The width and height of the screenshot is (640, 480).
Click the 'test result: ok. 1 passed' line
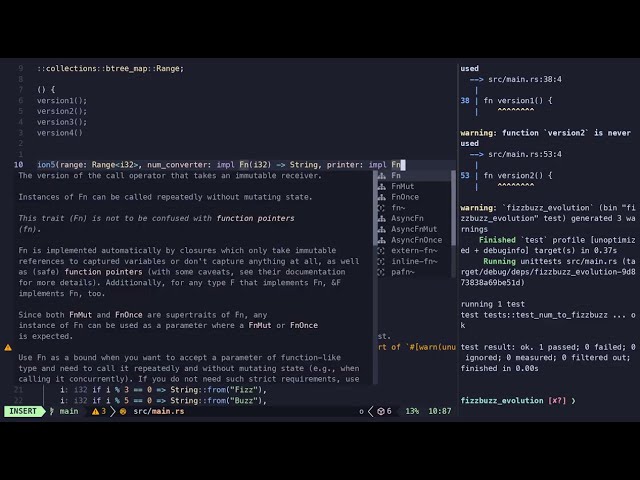coord(548,347)
